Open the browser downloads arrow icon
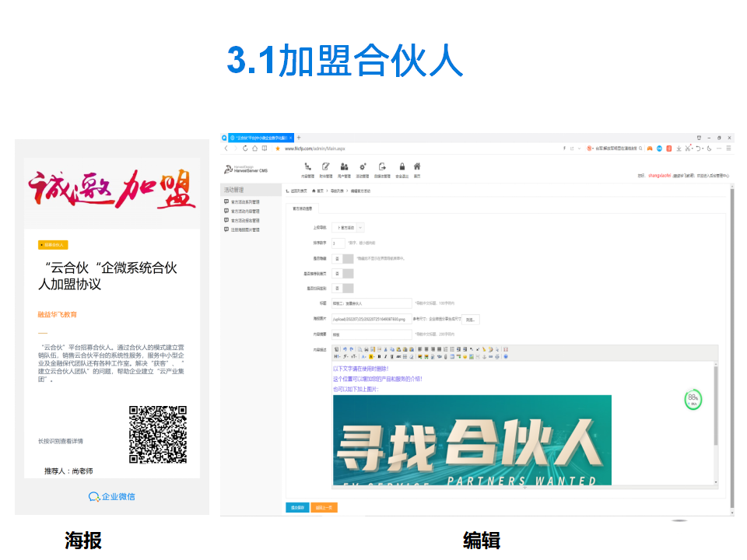The image size is (747, 560). (x=679, y=149)
